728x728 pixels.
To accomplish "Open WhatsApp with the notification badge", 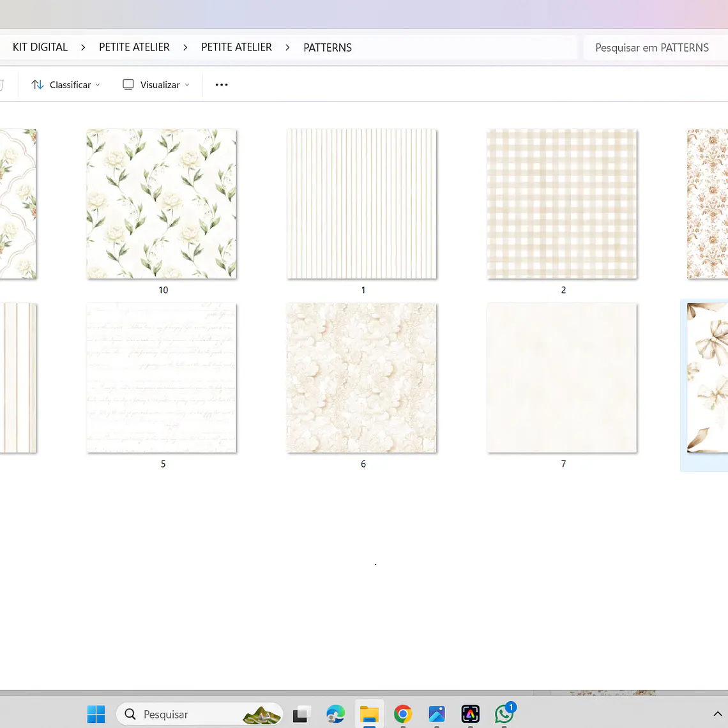I will [x=504, y=714].
